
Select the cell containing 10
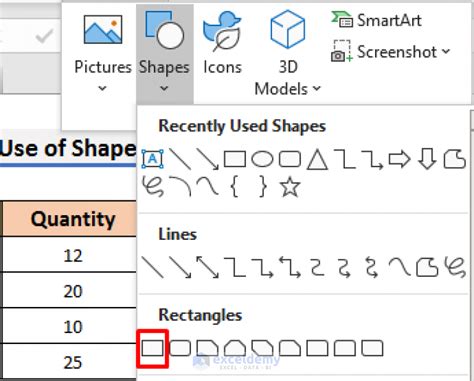click(x=69, y=326)
